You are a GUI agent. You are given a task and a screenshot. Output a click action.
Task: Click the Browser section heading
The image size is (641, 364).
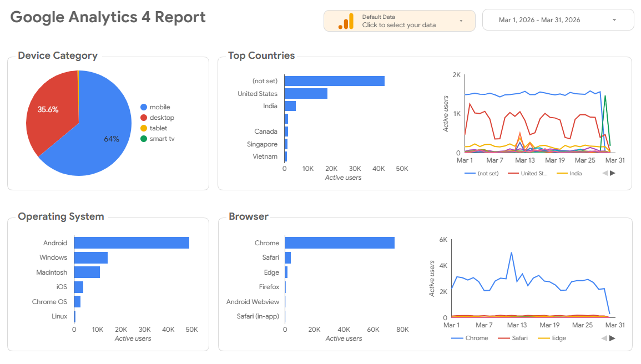tap(249, 216)
